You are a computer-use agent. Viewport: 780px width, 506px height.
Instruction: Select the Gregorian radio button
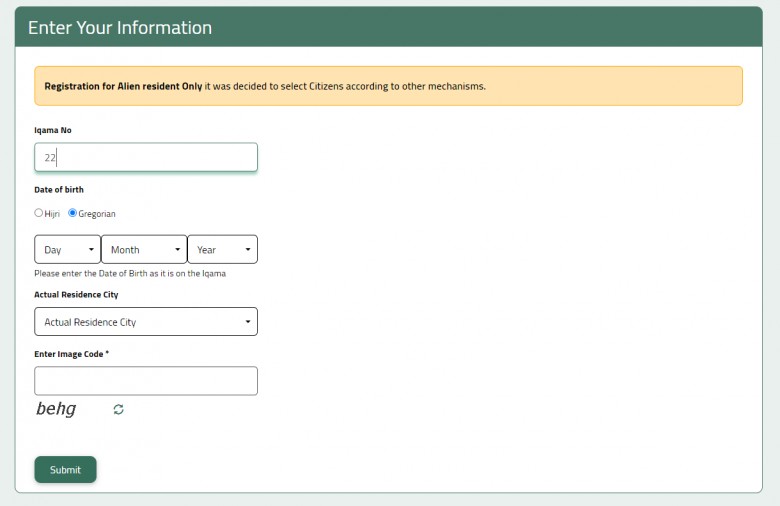tap(72, 213)
